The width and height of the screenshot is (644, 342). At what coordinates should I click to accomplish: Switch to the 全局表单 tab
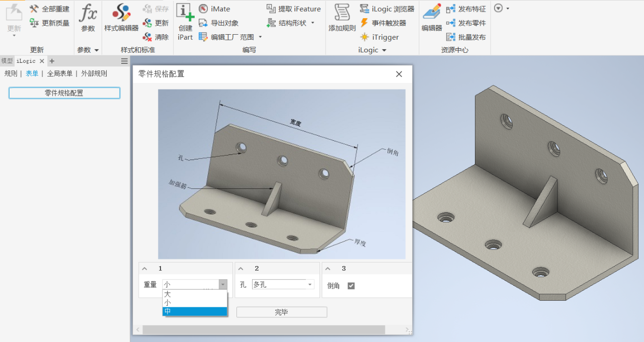[x=60, y=73]
